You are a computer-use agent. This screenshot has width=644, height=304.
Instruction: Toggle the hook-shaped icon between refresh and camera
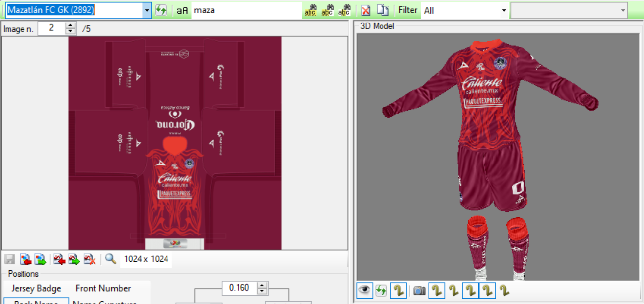399,290
